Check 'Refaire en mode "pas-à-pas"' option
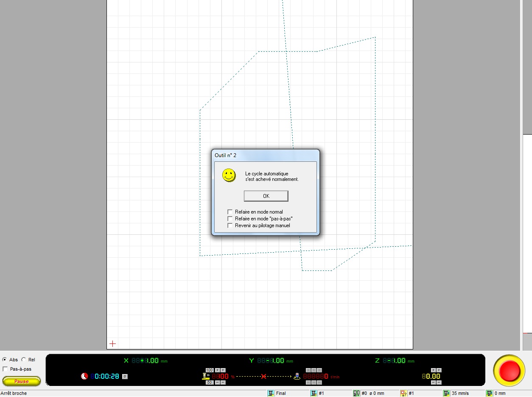The image size is (532, 397). (230, 219)
